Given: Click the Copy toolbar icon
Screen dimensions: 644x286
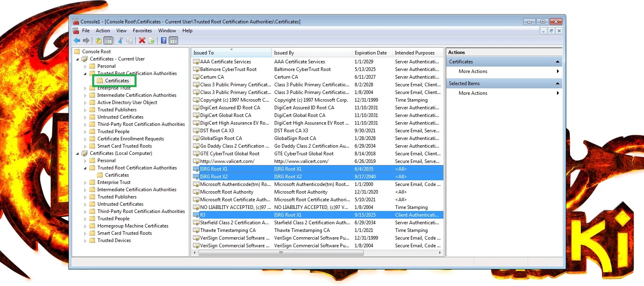Looking at the screenshot, I should coord(130,40).
